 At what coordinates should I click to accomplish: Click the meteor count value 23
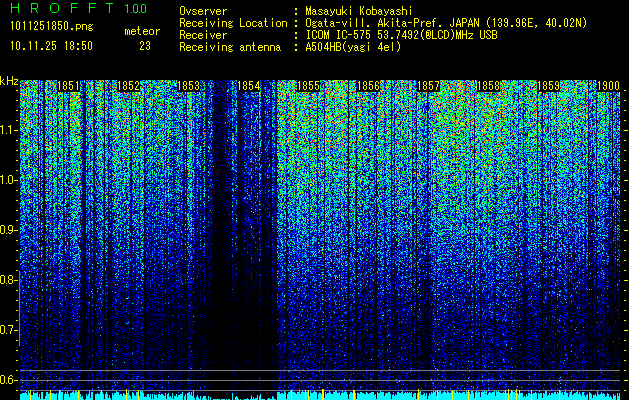coord(145,46)
